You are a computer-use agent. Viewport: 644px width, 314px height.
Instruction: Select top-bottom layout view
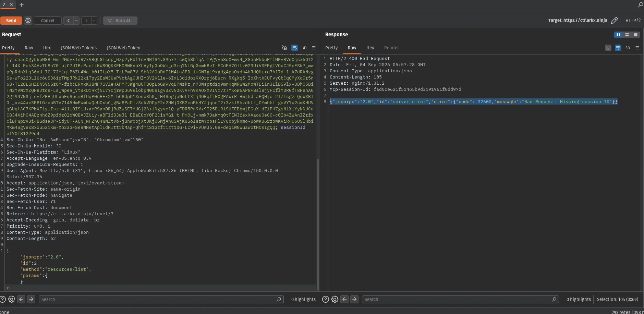(x=627, y=35)
